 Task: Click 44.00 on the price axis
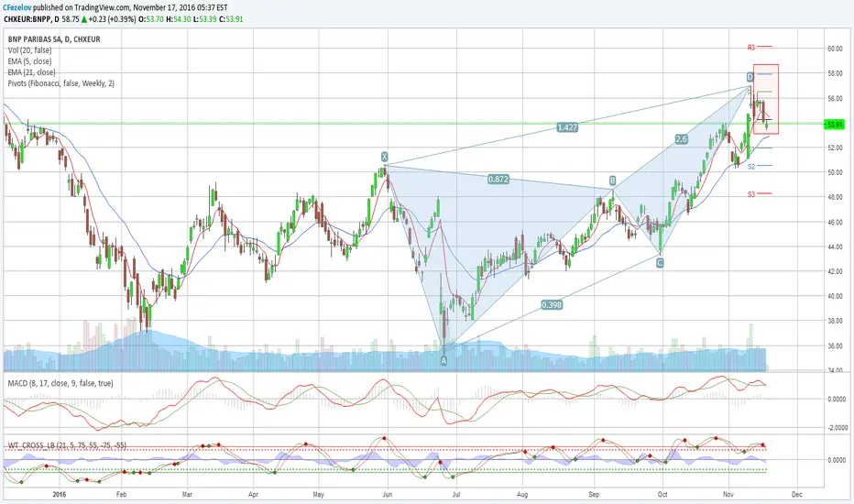[x=835, y=247]
